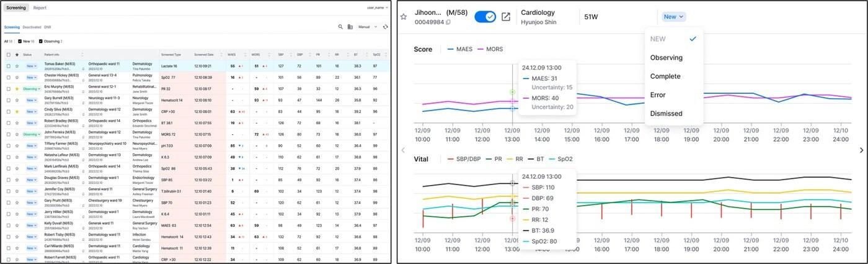The width and height of the screenshot is (868, 264).
Task: Go to next chart time range arrow
Action: (861, 150)
